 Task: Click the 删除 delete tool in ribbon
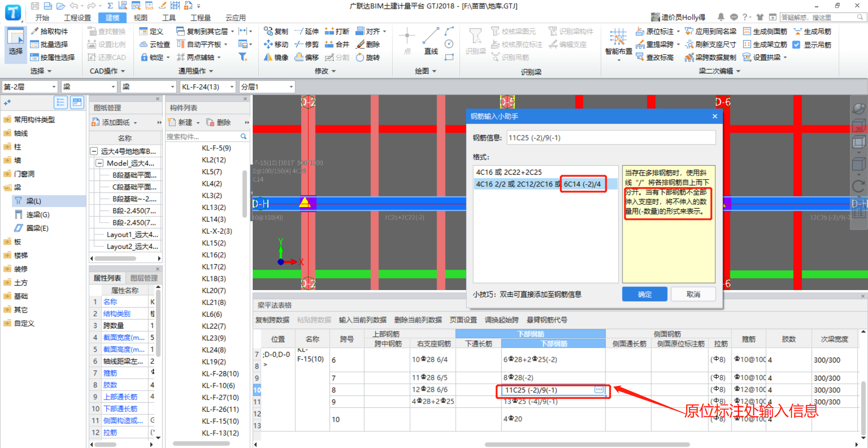(368, 44)
